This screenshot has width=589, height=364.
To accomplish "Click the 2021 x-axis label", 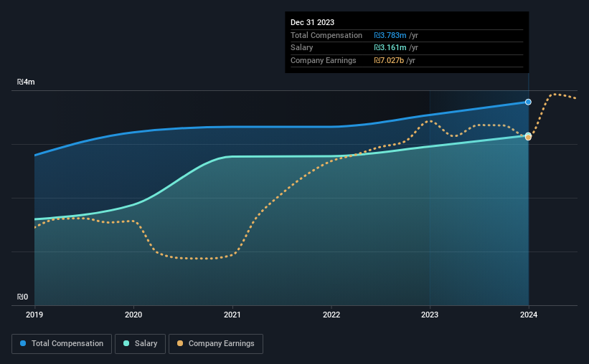I will coord(232,315).
